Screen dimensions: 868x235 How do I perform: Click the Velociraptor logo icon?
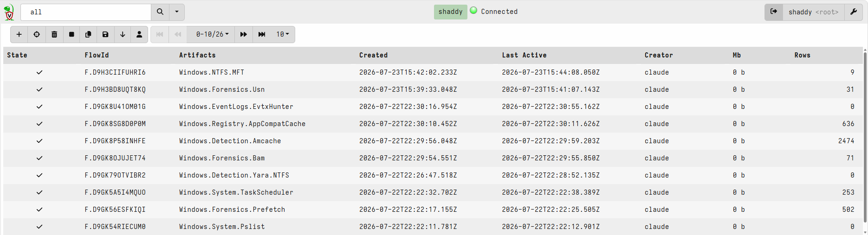9,12
